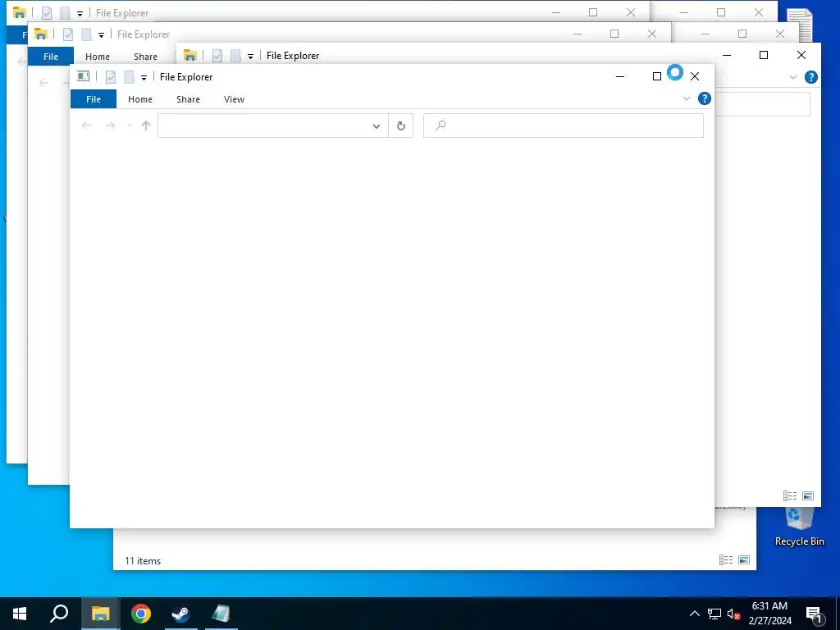
Task: Maximize the front File Explorer window
Action: pos(657,76)
